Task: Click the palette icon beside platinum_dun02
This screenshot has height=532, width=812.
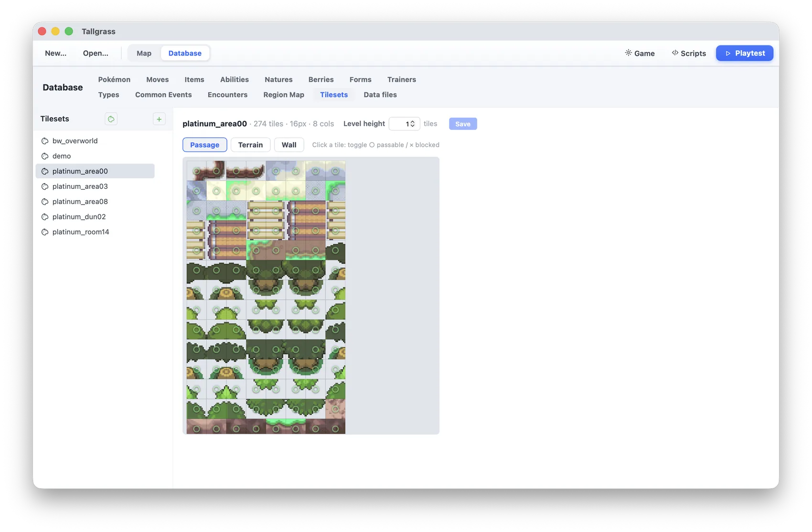Action: [45, 217]
